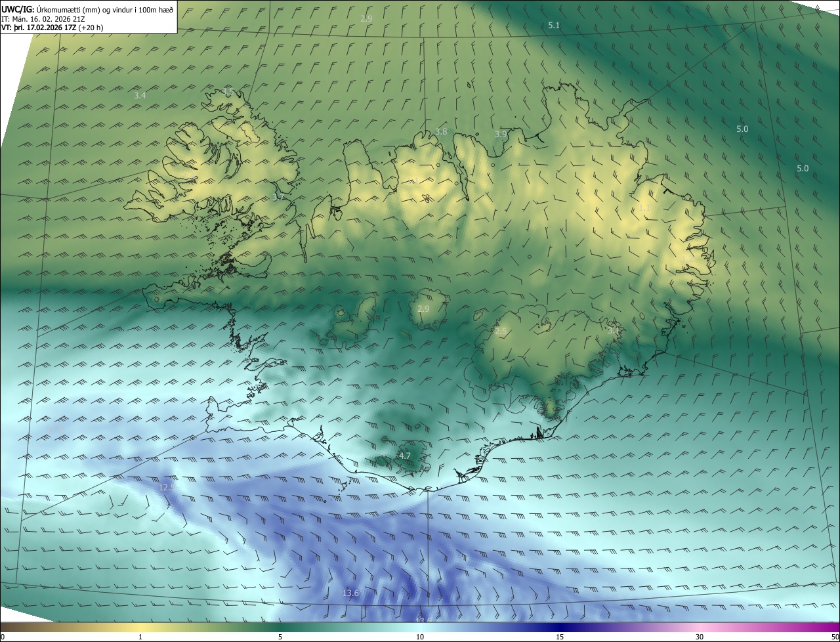This screenshot has height=642, width=840.
Task: Click the '3.4' value label on the map
Action: tap(140, 95)
